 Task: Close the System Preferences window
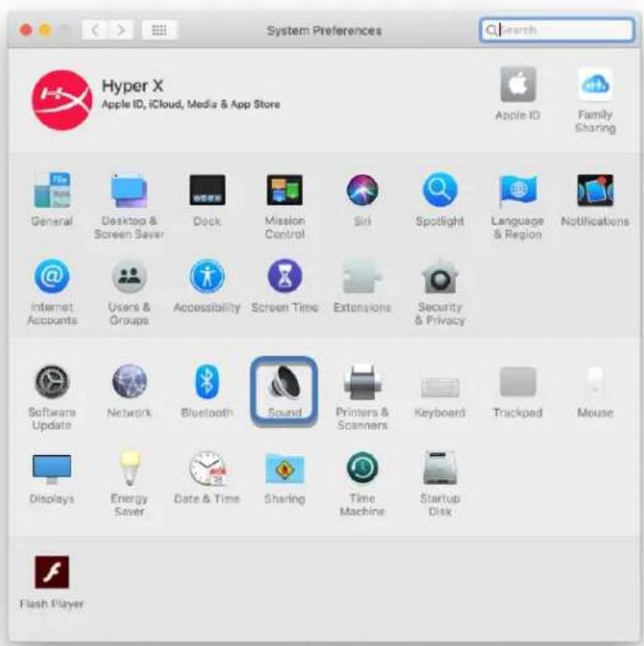pyautogui.click(x=26, y=30)
